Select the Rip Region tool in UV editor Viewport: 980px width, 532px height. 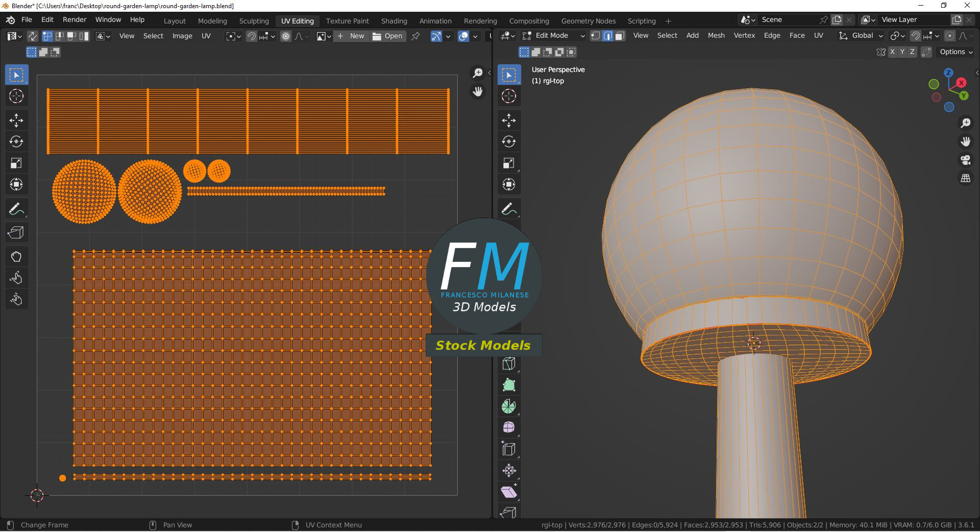[16, 232]
